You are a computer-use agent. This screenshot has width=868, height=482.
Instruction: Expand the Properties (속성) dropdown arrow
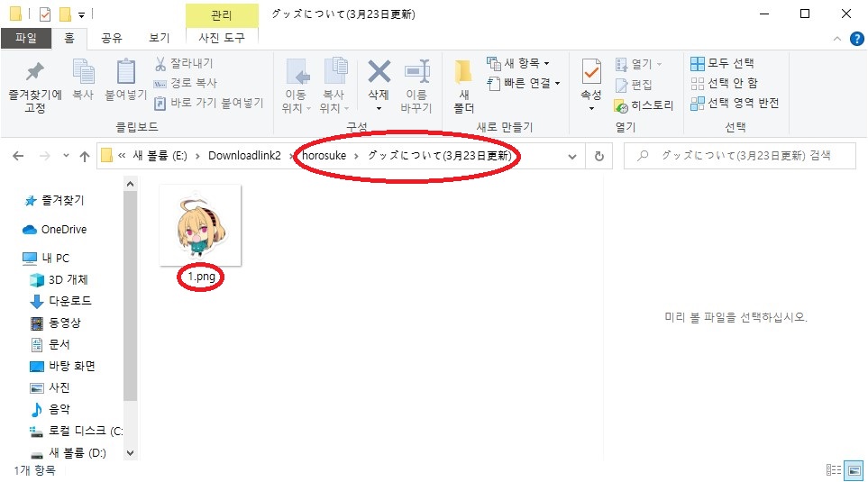point(591,108)
